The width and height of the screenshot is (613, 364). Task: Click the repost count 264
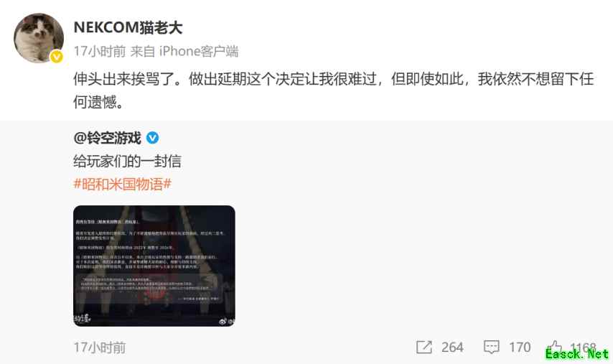click(452, 347)
